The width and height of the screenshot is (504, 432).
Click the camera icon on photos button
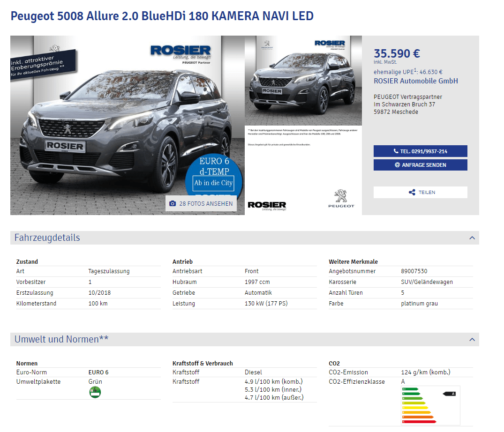click(x=173, y=204)
